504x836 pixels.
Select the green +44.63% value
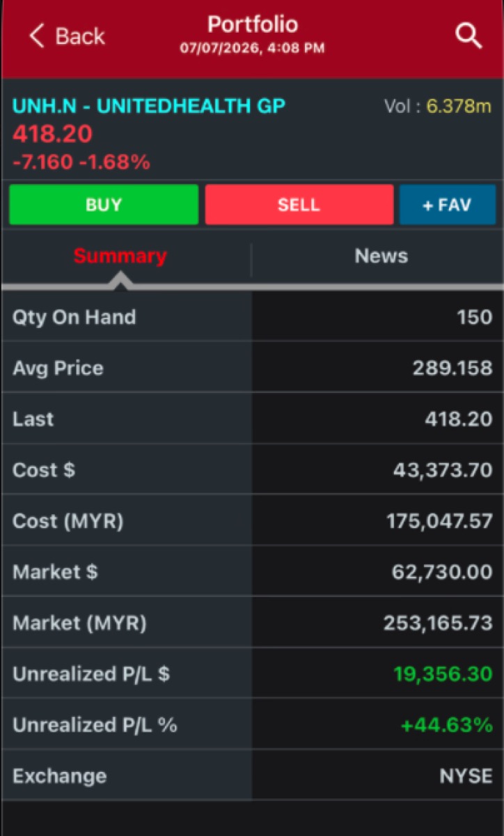tap(446, 725)
